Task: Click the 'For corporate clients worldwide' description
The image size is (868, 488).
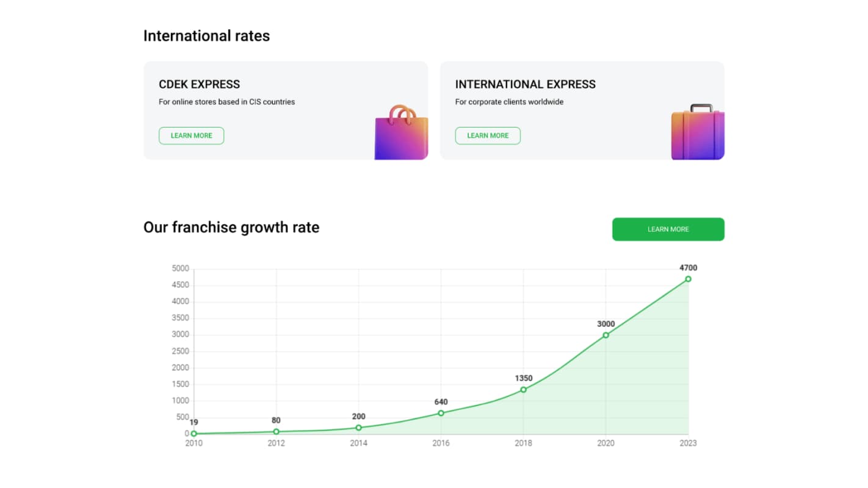Action: pos(509,102)
